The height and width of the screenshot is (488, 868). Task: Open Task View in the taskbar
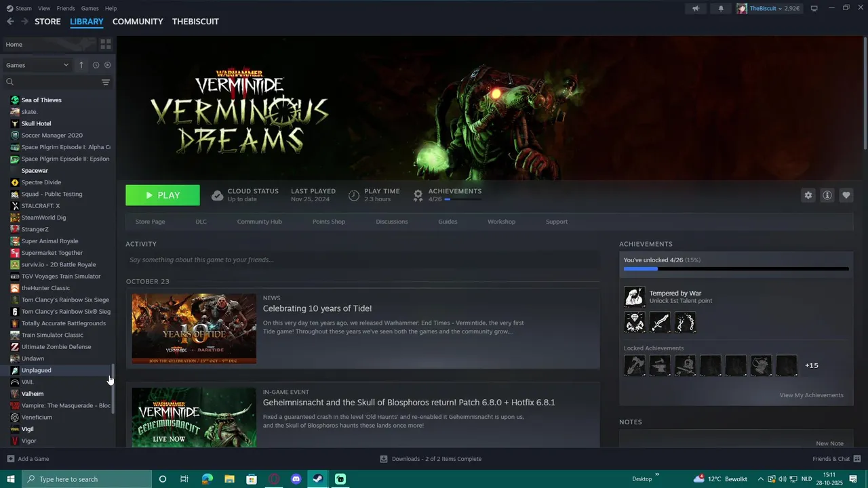[184, 479]
